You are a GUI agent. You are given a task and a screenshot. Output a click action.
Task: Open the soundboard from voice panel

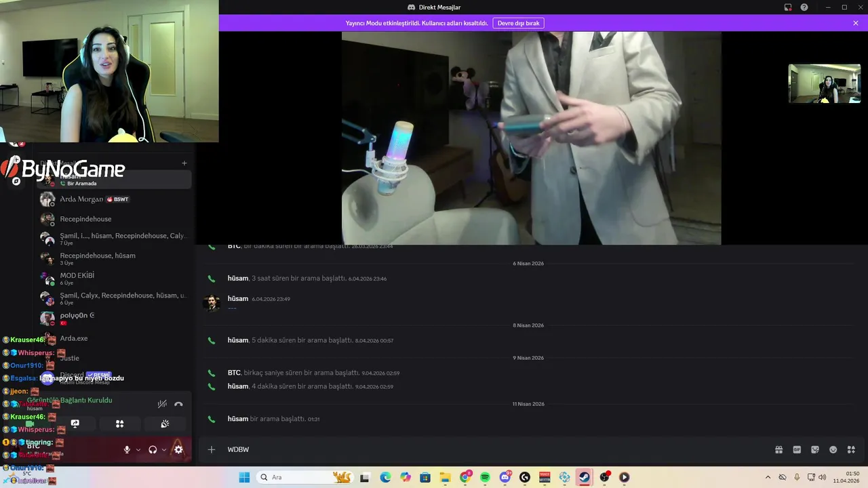click(x=165, y=424)
